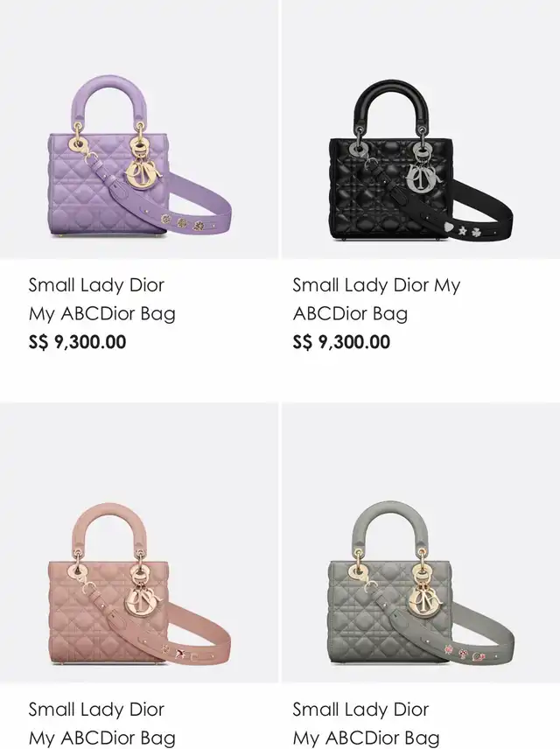Click the white heart badge on black strap
This screenshot has width=560, height=749.
tap(448, 227)
